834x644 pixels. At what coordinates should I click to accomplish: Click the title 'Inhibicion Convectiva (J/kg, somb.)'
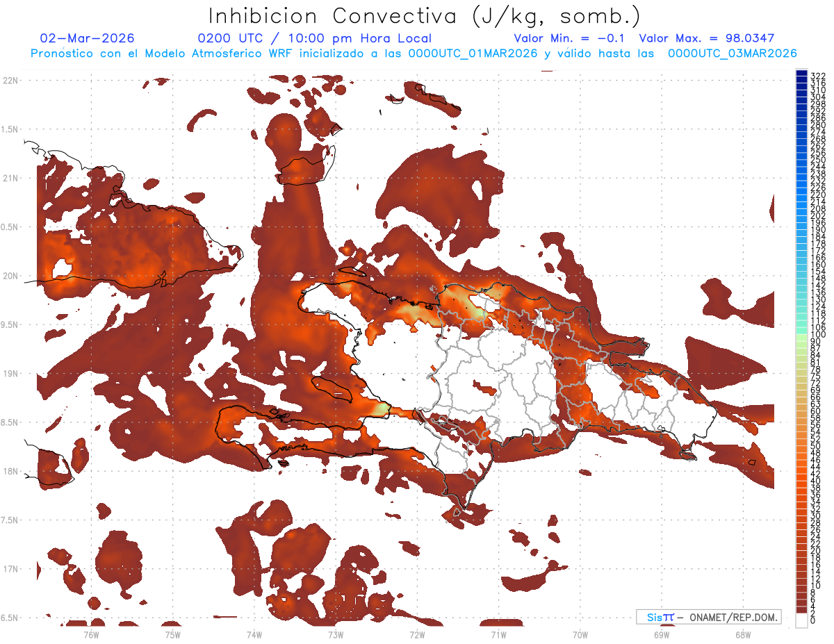click(x=424, y=17)
